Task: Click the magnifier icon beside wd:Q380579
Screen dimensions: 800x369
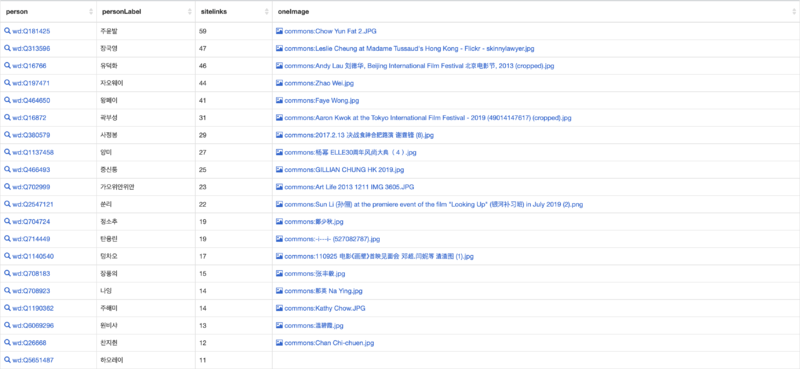Action: coord(7,135)
